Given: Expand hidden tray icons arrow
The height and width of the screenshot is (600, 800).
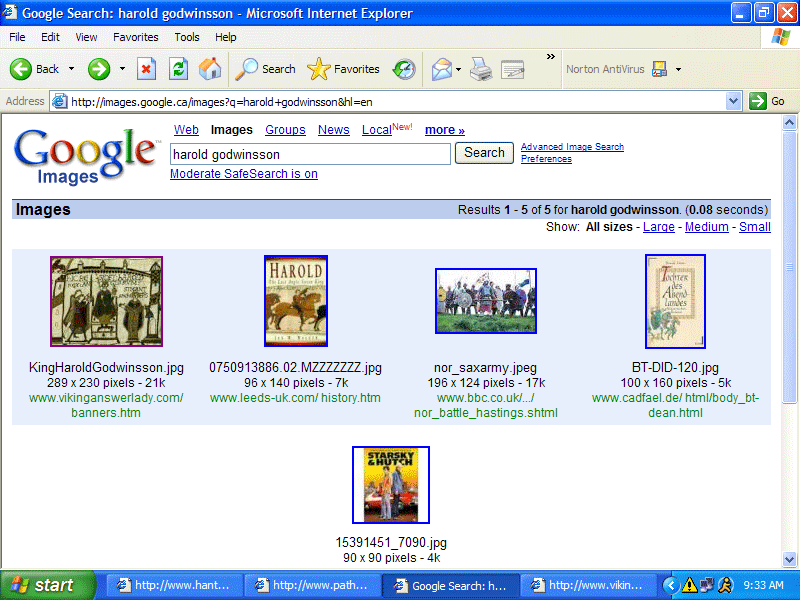Looking at the screenshot, I should (671, 585).
